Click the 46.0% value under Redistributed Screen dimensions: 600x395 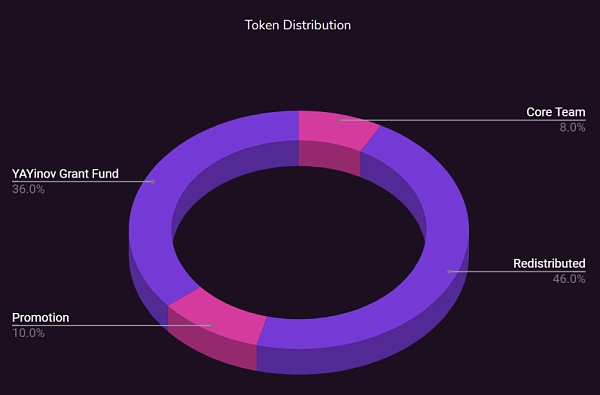(x=569, y=279)
